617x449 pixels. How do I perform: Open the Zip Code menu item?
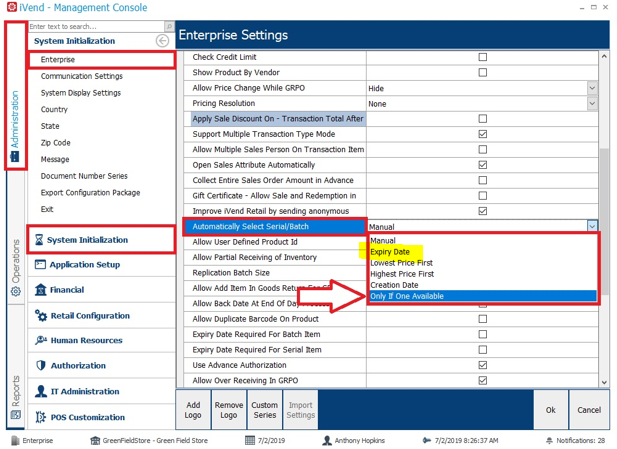[x=55, y=142]
